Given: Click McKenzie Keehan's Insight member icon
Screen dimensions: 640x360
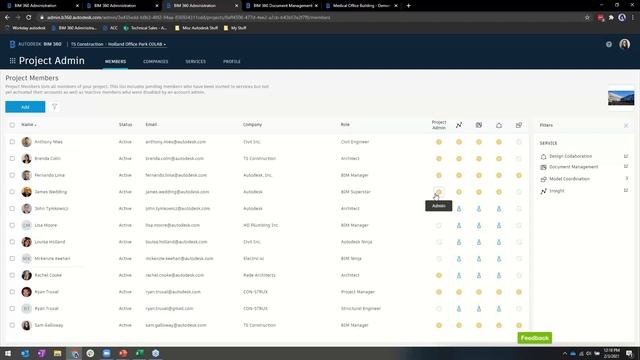Looking at the screenshot, I should click(459, 259).
